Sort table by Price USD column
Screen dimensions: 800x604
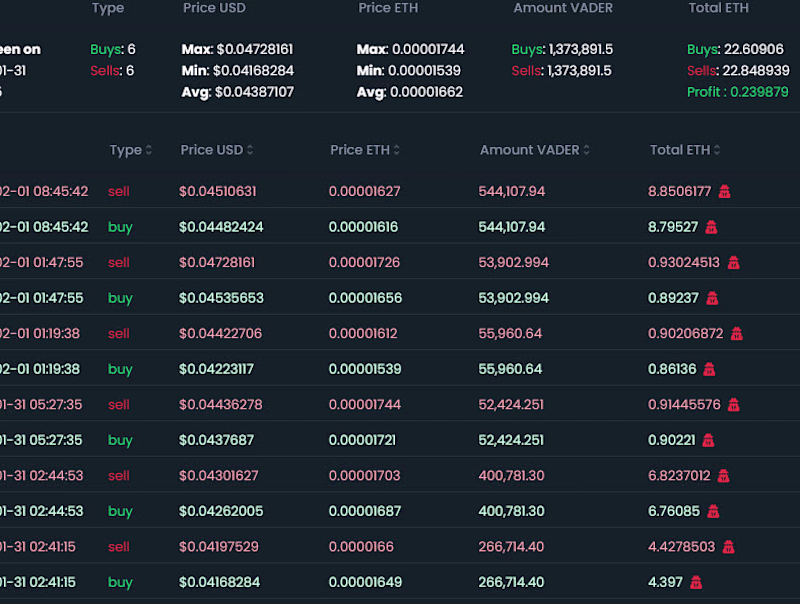pyautogui.click(x=217, y=150)
